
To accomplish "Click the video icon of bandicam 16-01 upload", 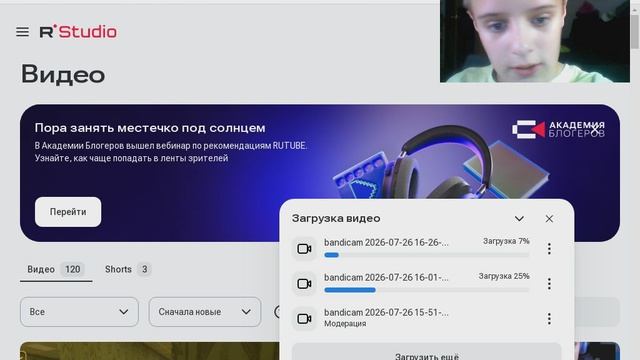I will point(304,284).
